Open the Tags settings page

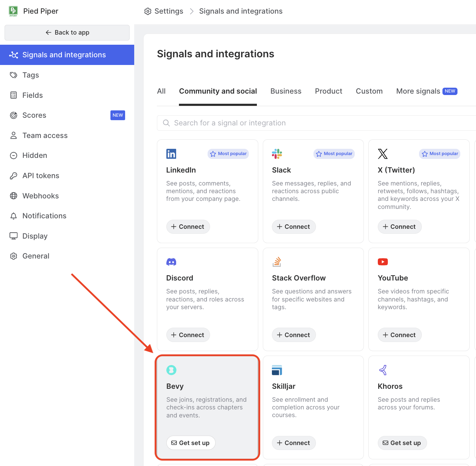[67, 75]
